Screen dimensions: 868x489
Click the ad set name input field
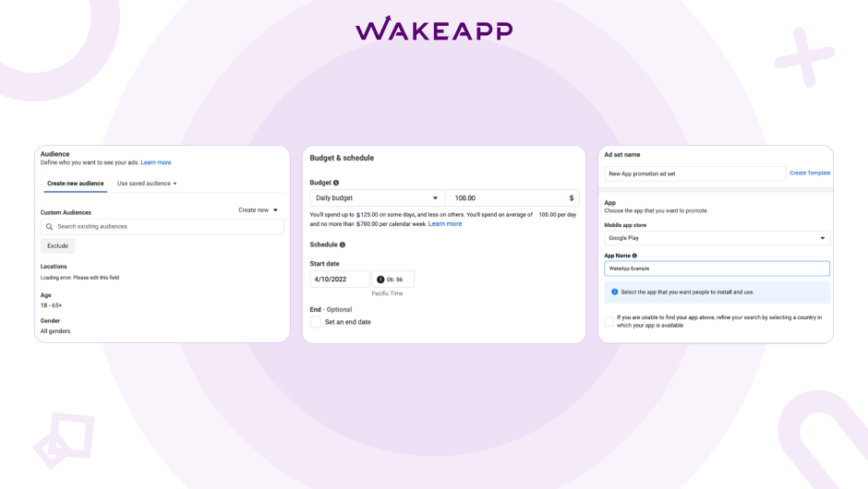(x=694, y=173)
